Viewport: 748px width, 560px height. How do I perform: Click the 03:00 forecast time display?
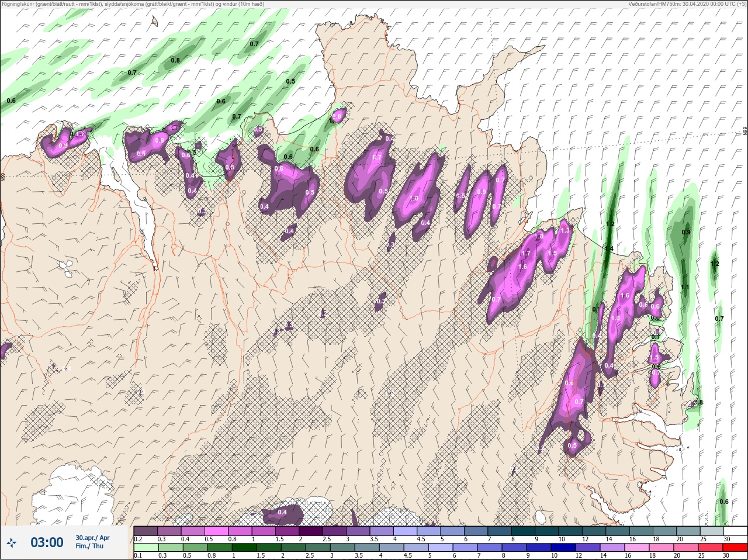point(47,542)
